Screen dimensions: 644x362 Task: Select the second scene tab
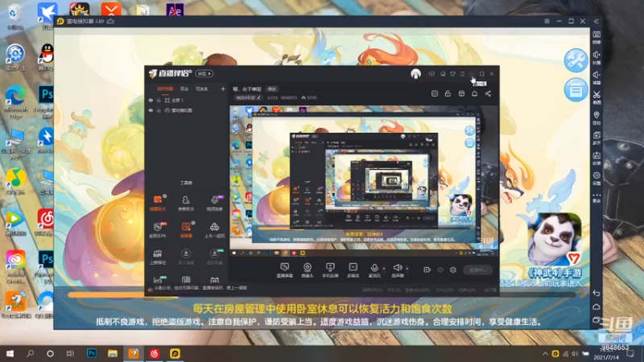click(184, 88)
